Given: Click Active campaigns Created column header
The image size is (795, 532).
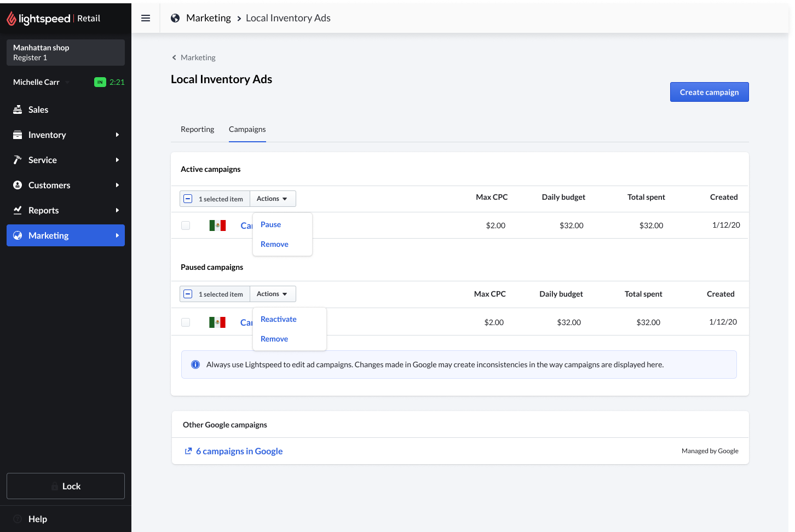Looking at the screenshot, I should [x=724, y=197].
